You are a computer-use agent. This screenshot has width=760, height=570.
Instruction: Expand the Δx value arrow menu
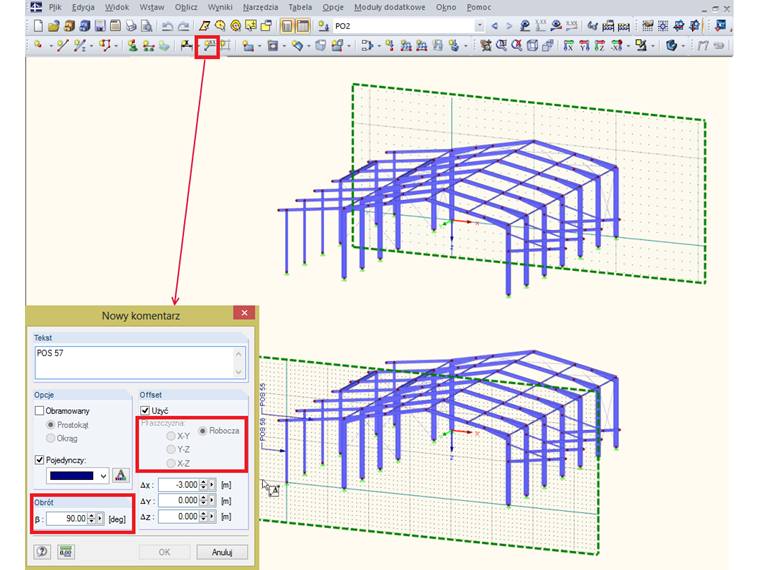click(212, 485)
